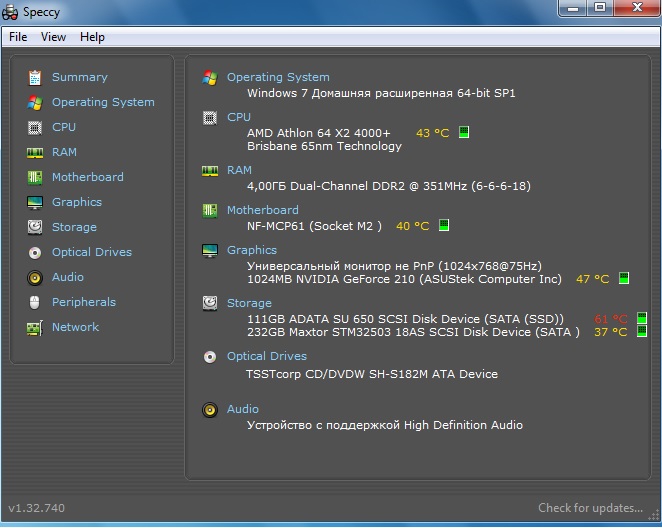Click the Network card icon in sidebar

click(35, 328)
